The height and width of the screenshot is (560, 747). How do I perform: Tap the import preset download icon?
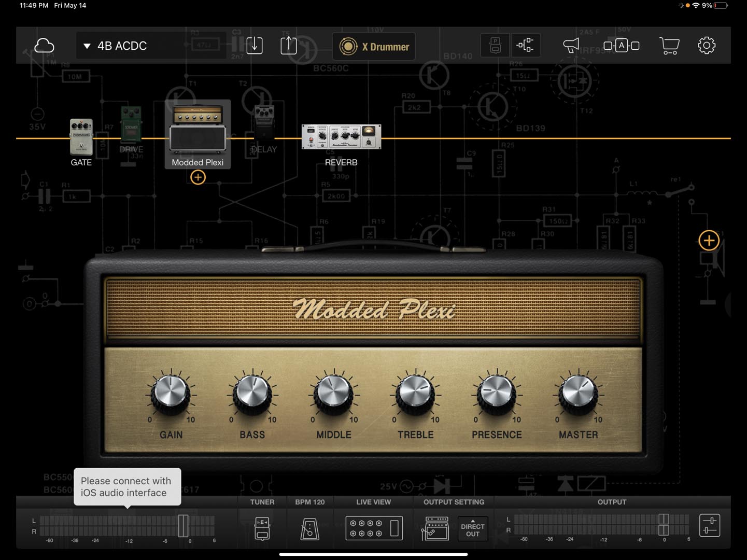point(254,46)
